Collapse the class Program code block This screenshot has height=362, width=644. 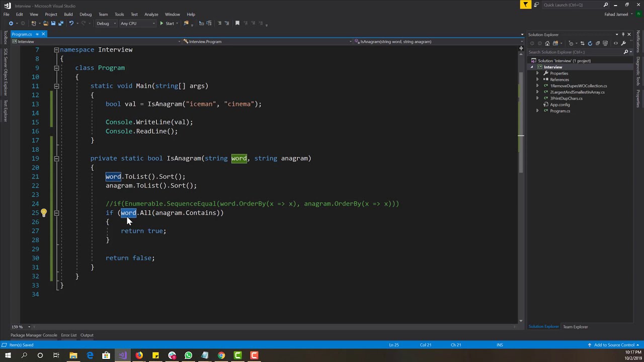(x=56, y=68)
